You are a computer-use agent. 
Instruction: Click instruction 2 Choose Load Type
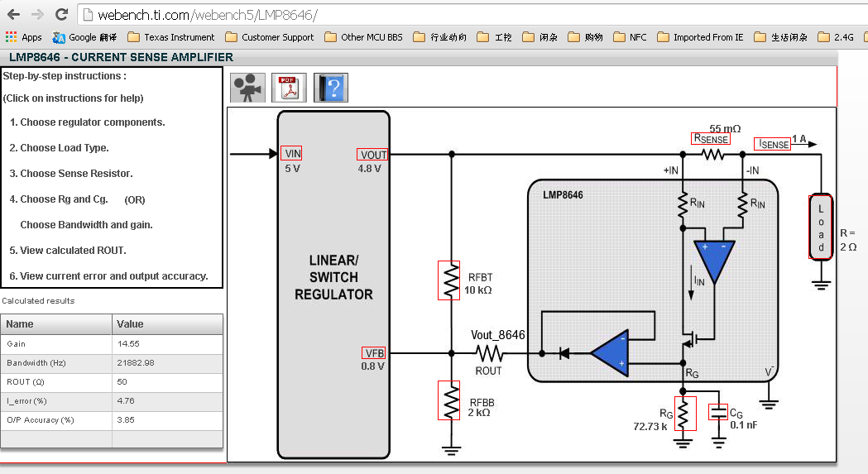point(60,148)
